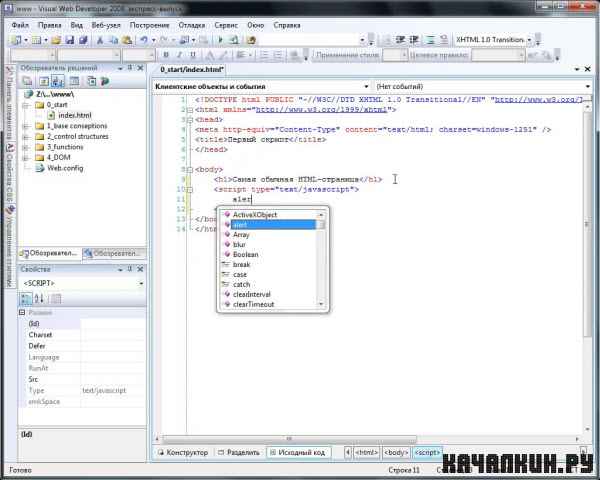Click the Refresh icon in the Solution Explorer toolbar
The width and height of the screenshot is (600, 480).
click(44, 81)
